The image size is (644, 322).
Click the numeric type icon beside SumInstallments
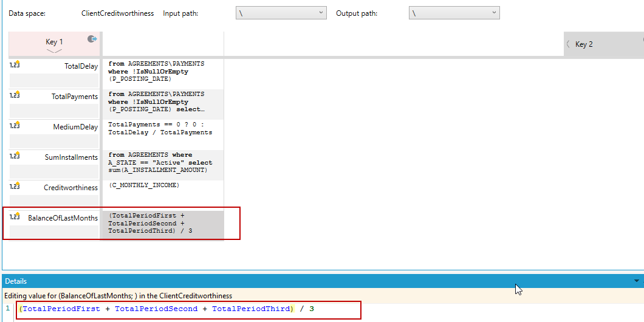tap(15, 156)
